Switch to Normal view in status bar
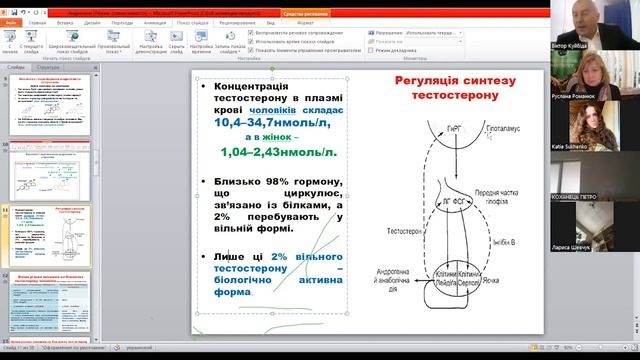 (x=533, y=347)
